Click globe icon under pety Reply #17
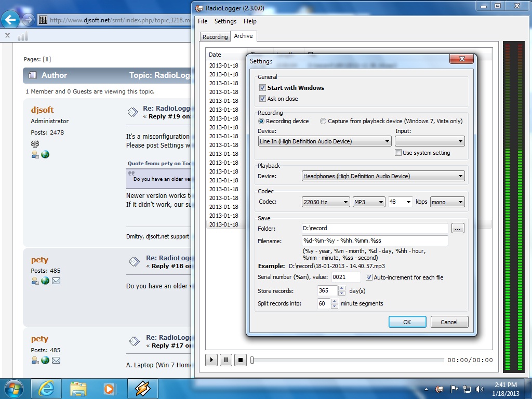The image size is (532, 399). pos(45,361)
